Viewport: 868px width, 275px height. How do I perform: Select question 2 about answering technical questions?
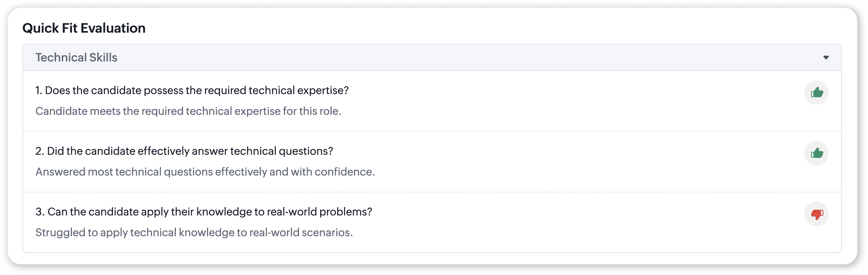tap(184, 151)
